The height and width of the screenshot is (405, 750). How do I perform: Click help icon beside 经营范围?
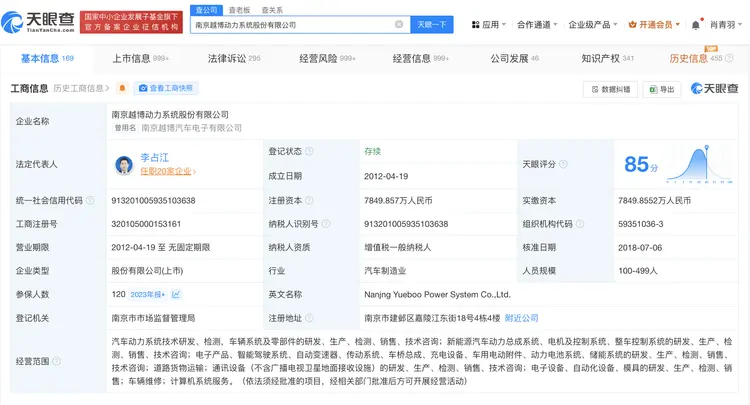(56, 361)
